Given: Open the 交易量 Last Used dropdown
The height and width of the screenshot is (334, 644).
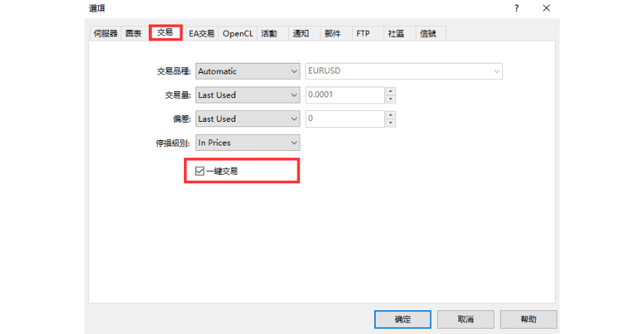Looking at the screenshot, I should (248, 95).
